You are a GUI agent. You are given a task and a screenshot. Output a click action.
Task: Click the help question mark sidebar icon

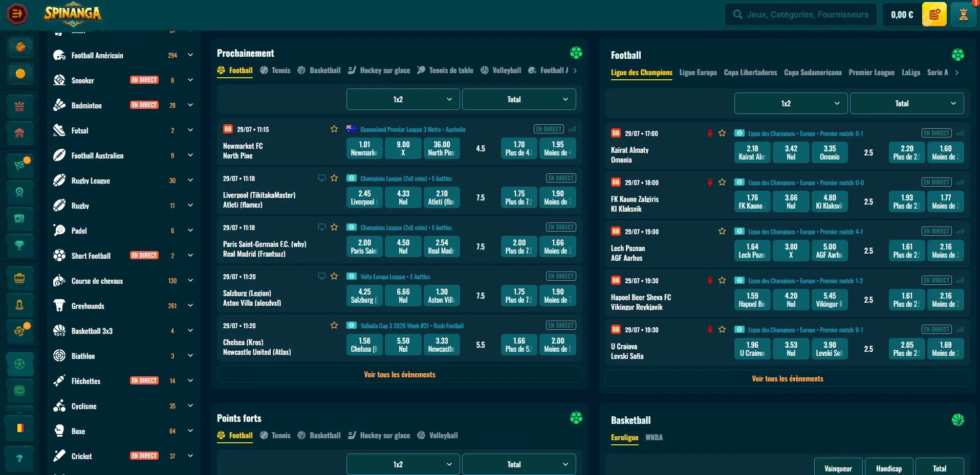coord(19,458)
